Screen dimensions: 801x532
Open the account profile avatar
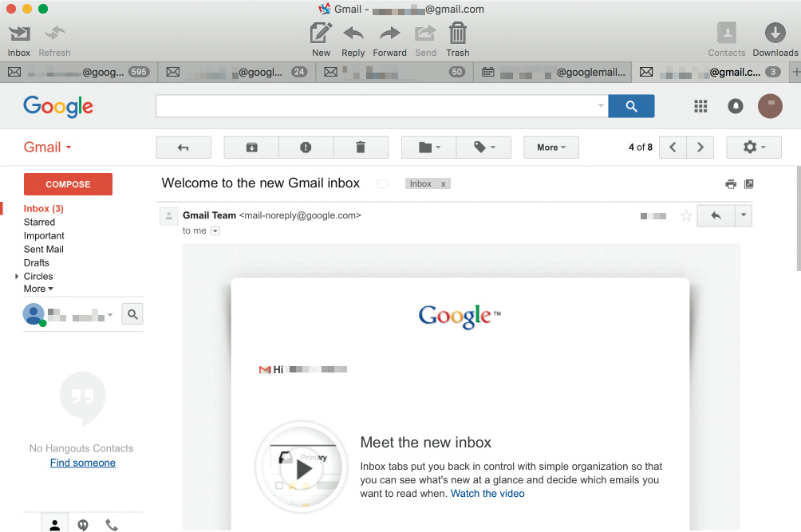[x=770, y=106]
